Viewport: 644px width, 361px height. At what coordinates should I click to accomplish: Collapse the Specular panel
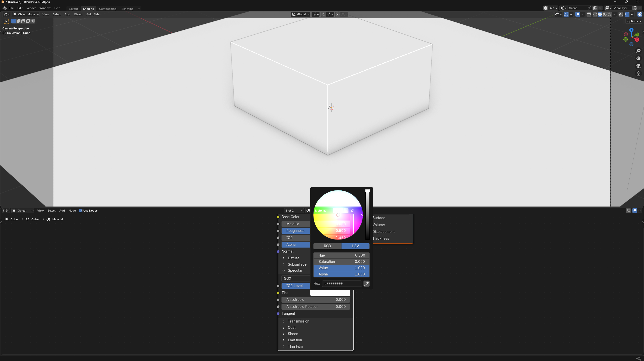[x=295, y=270]
